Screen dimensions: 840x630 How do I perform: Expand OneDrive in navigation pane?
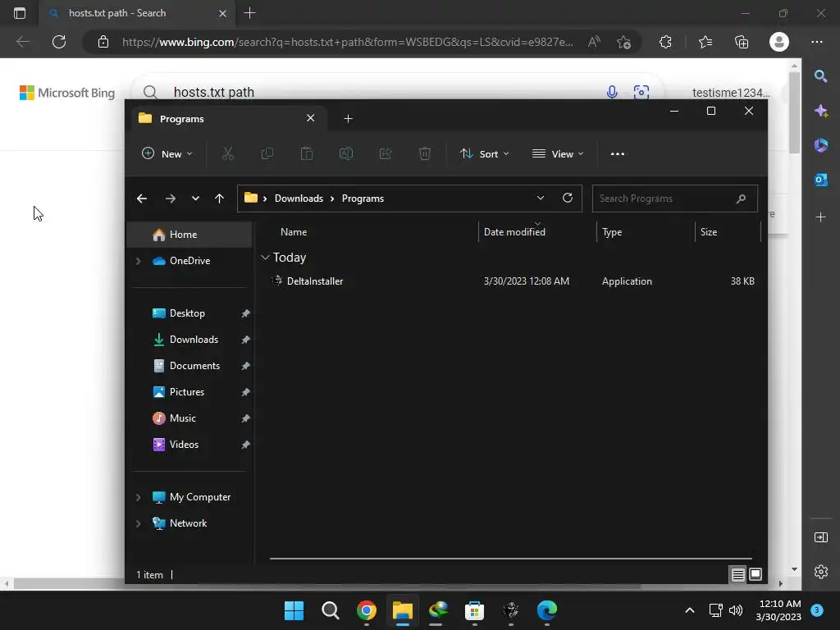coord(138,261)
